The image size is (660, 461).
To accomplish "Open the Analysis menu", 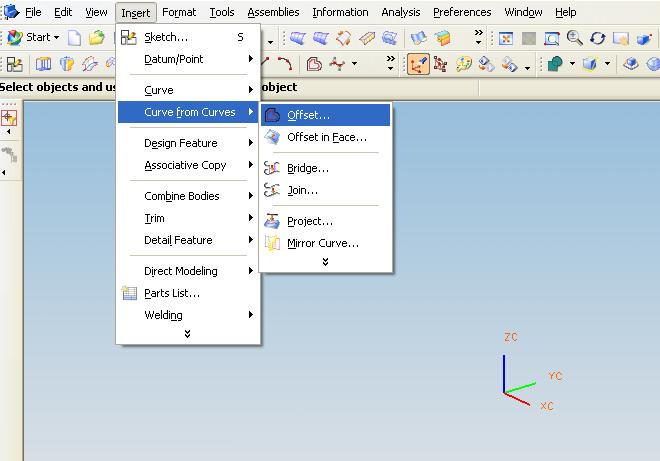I will (401, 13).
